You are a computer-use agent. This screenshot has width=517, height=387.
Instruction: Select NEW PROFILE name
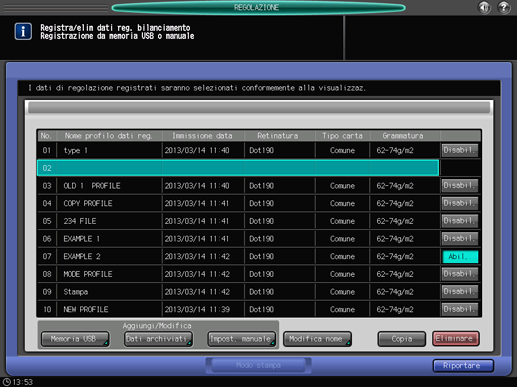click(x=86, y=309)
